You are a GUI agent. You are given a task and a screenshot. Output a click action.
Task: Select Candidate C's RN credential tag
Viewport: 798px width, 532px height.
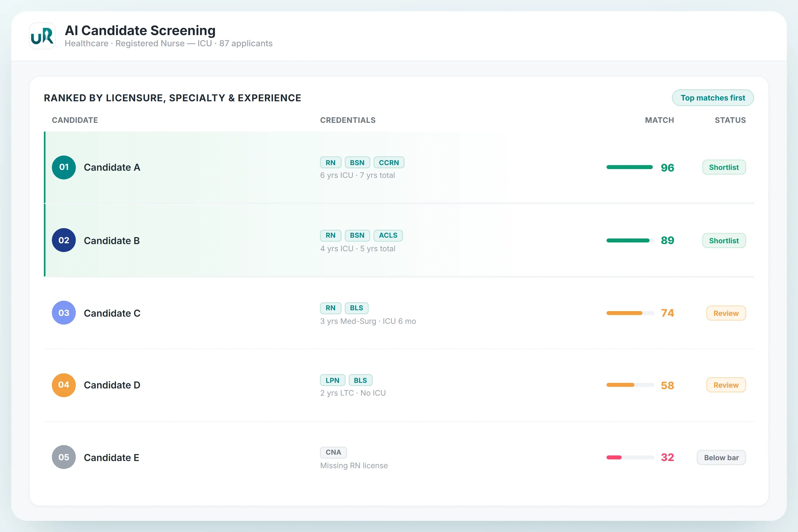pos(331,308)
